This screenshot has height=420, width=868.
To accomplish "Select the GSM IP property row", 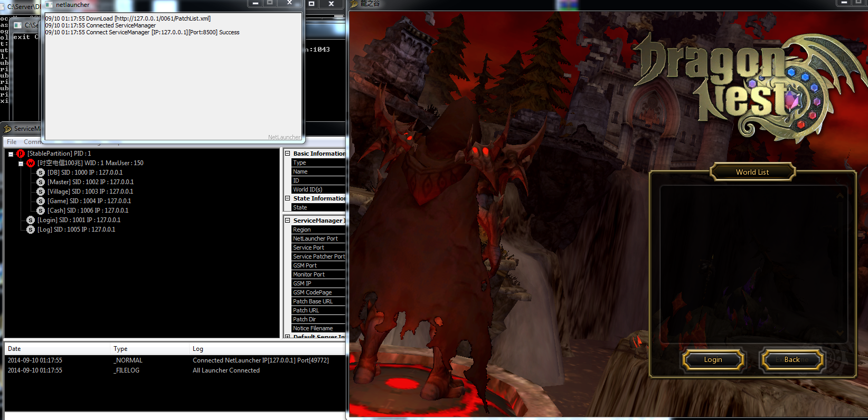I will click(x=318, y=283).
